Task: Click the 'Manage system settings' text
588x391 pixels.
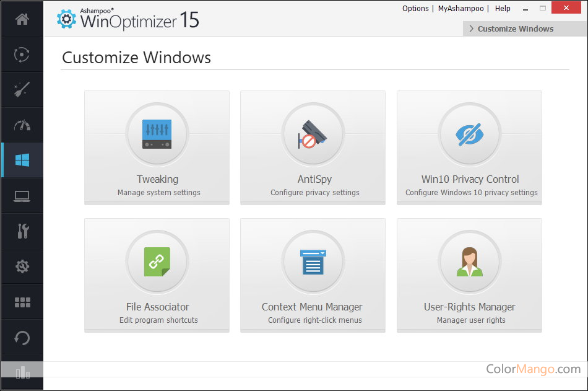Action: [158, 193]
